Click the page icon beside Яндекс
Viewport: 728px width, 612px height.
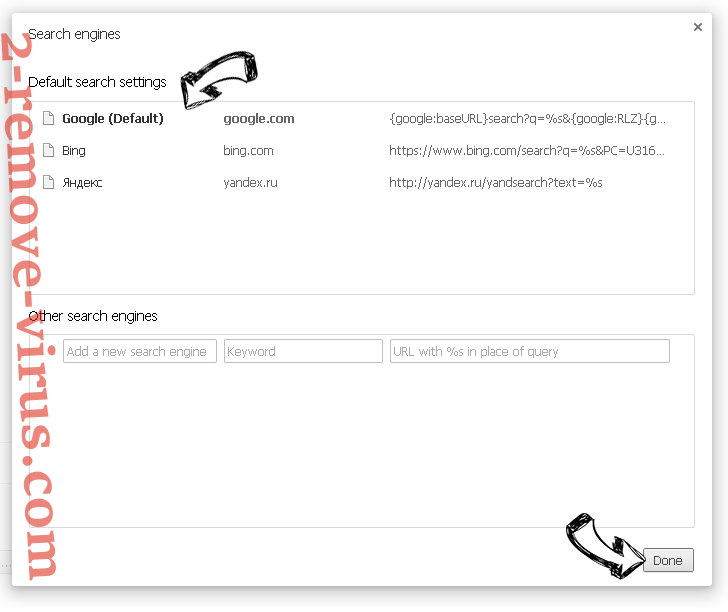click(x=48, y=182)
